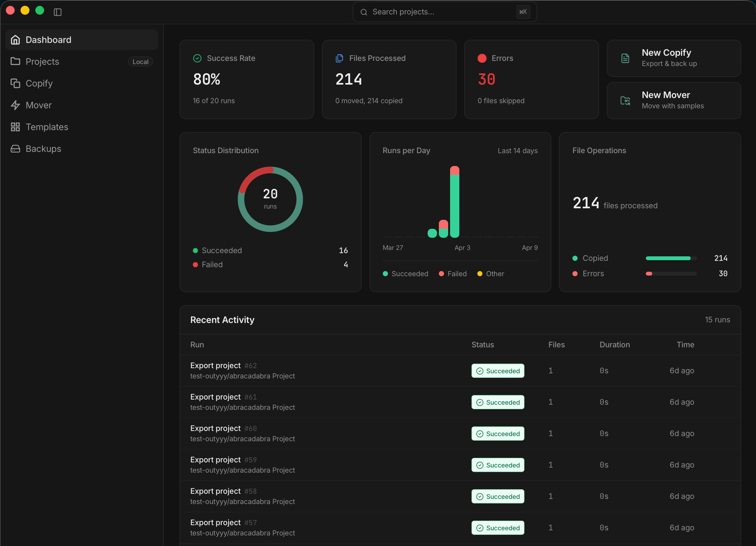Image resolution: width=756 pixels, height=546 pixels.
Task: Select the Copify copy icon
Action: point(15,83)
